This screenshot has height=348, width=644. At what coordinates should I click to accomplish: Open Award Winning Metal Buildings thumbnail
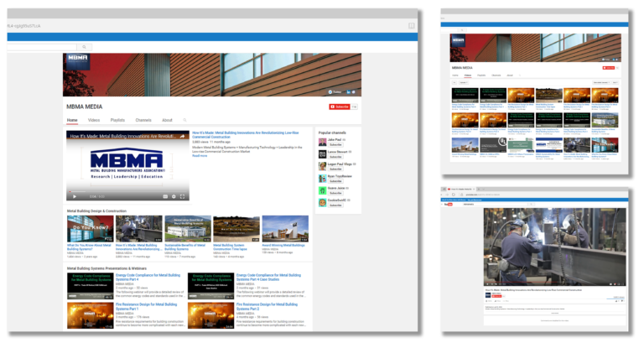pyautogui.click(x=285, y=228)
